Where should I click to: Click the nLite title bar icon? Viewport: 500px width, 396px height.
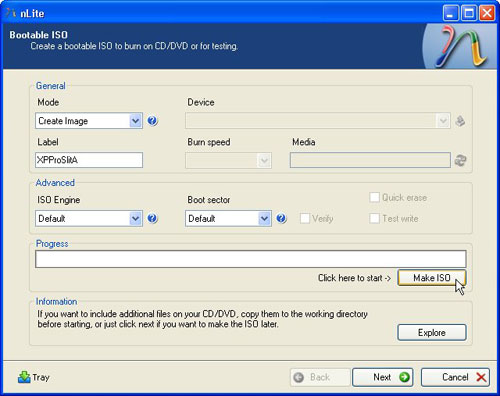[x=11, y=13]
